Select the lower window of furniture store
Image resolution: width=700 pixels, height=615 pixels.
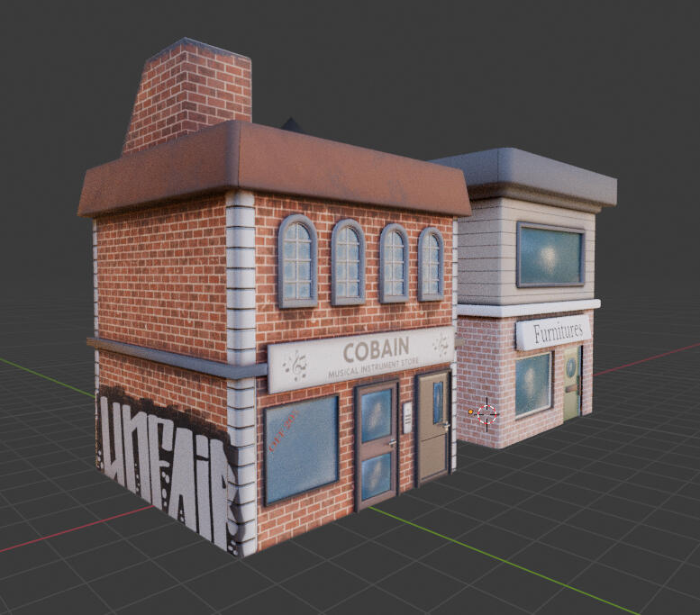pyautogui.click(x=533, y=383)
